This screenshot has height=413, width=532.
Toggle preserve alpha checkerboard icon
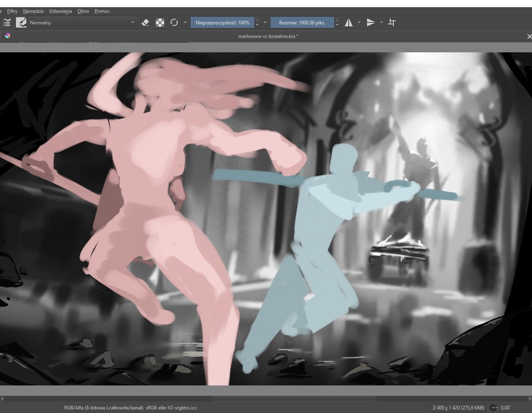[x=160, y=23]
